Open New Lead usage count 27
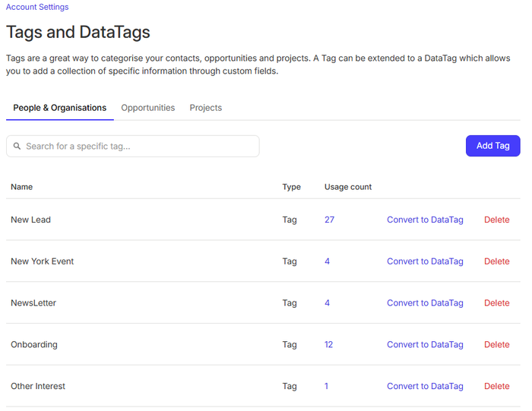 329,220
